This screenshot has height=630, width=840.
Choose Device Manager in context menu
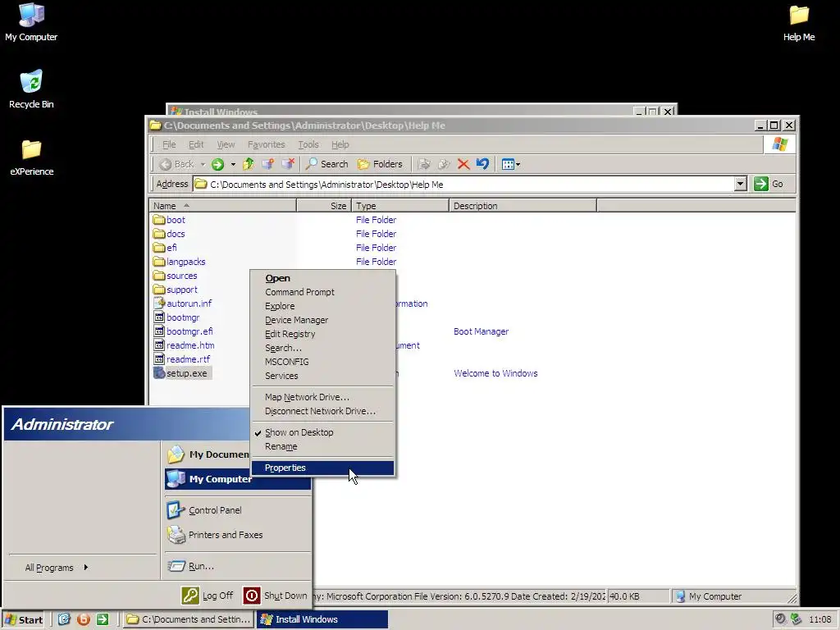[322, 320]
